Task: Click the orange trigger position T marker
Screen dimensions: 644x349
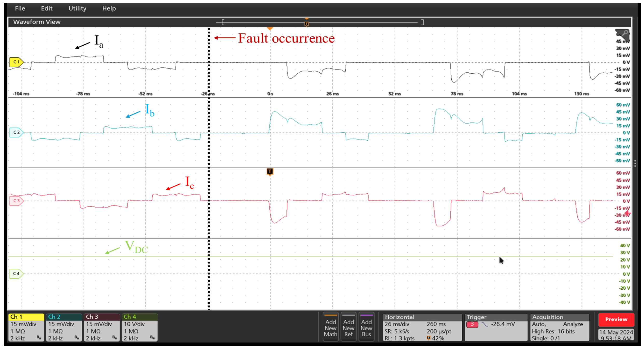Action: (x=270, y=172)
